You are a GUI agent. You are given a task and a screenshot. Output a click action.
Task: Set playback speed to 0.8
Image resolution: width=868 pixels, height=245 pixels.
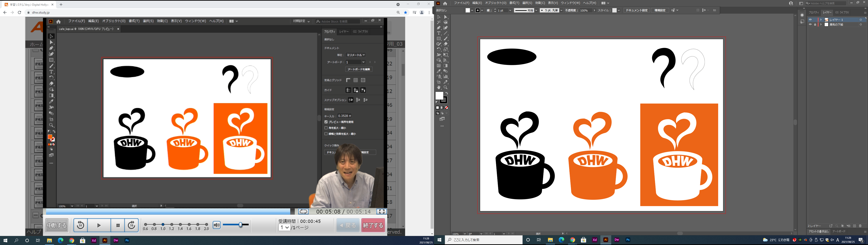154,224
